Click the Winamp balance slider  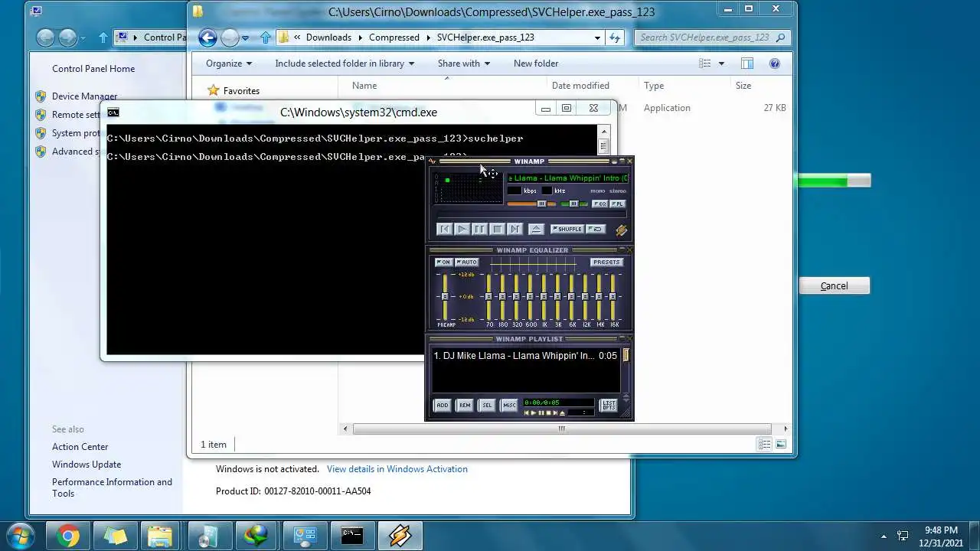(x=574, y=204)
